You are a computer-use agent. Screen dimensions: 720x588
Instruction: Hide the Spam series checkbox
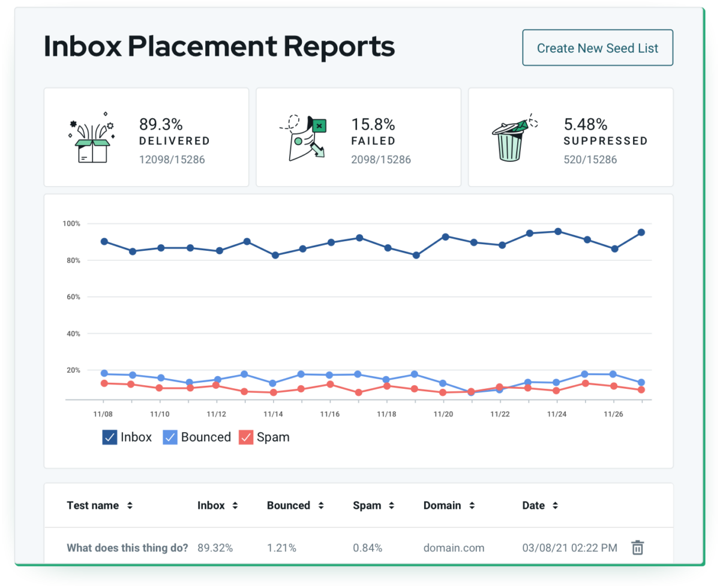click(246, 437)
